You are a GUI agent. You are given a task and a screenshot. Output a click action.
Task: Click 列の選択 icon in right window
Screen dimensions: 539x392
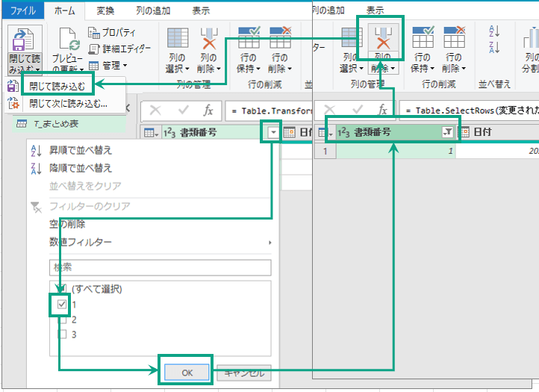352,37
